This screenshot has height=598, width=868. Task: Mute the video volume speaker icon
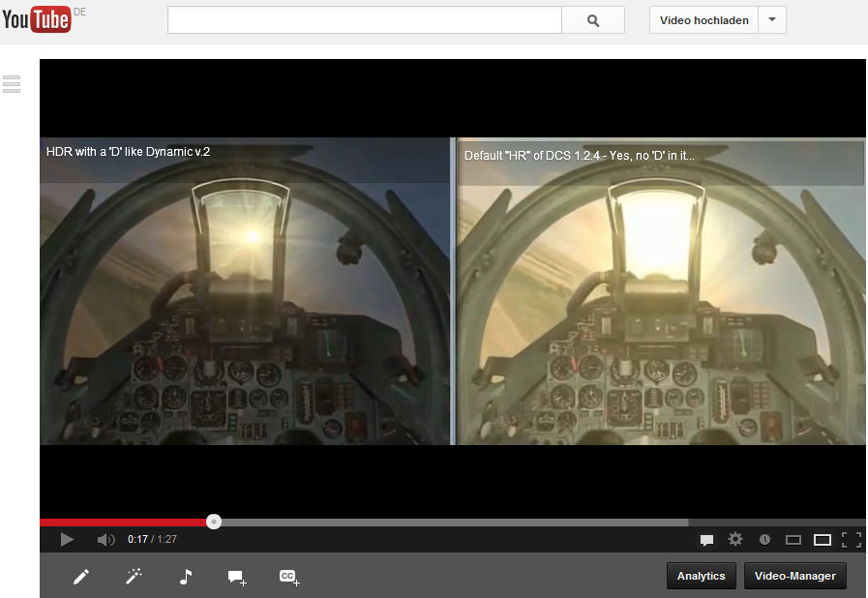point(105,539)
